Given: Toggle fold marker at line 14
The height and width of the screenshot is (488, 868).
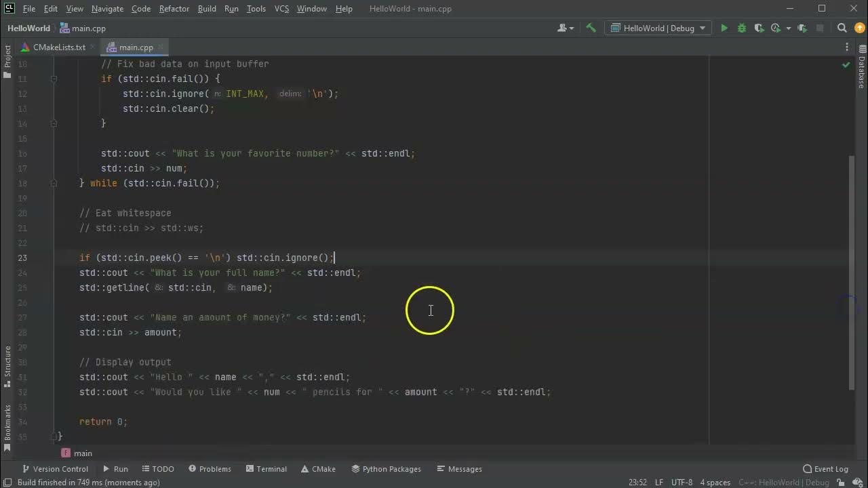Looking at the screenshot, I should [x=54, y=123].
